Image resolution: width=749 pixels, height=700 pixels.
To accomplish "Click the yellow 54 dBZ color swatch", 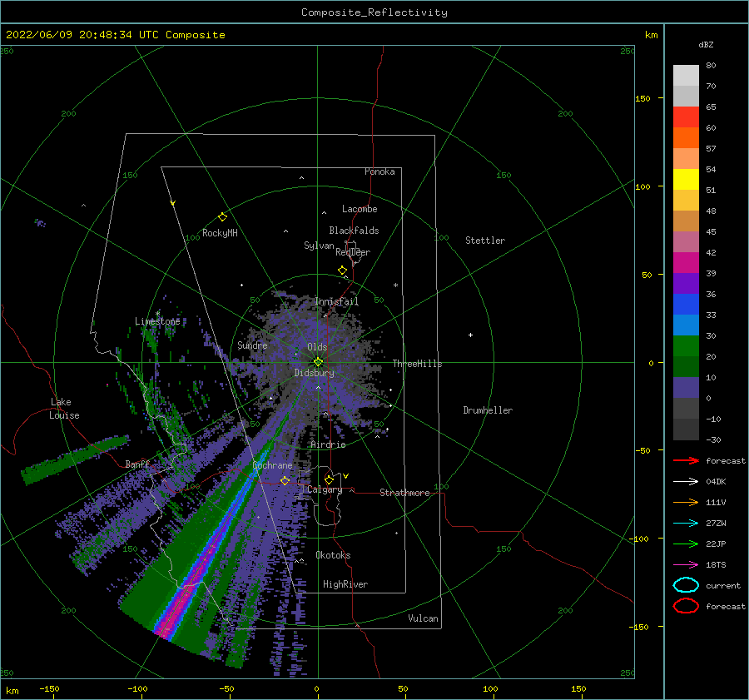I will coord(686,180).
